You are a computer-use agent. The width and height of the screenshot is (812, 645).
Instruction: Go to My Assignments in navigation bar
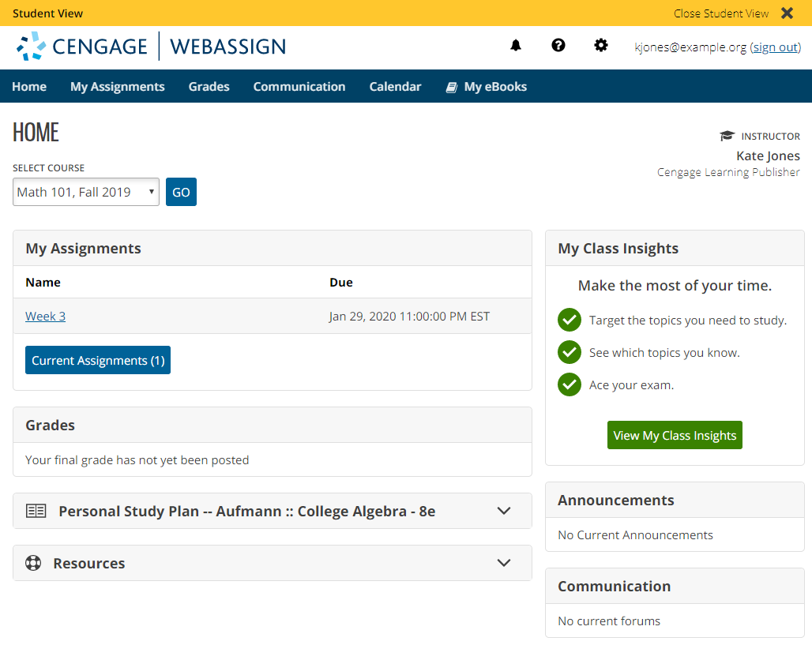point(118,87)
